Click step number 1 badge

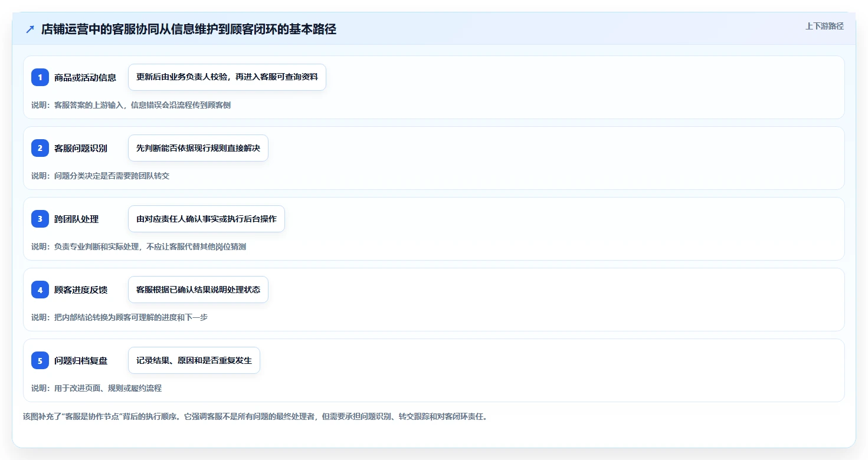click(x=40, y=77)
